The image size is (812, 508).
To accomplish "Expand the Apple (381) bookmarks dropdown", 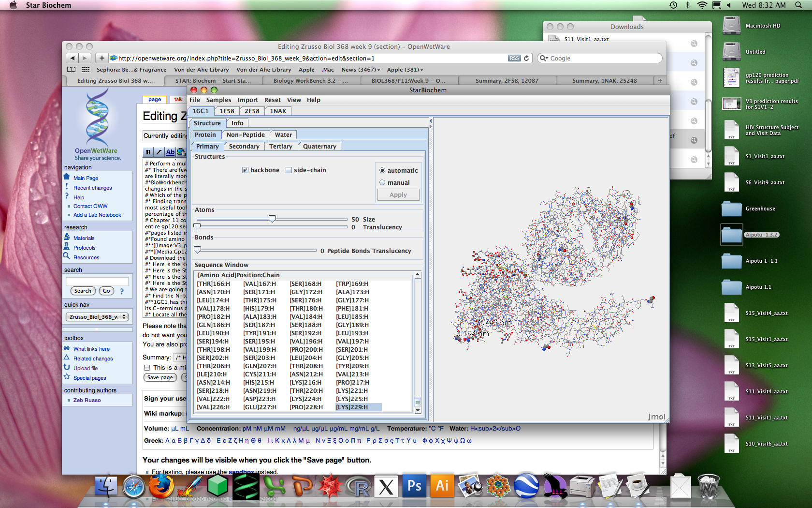I will pos(405,70).
